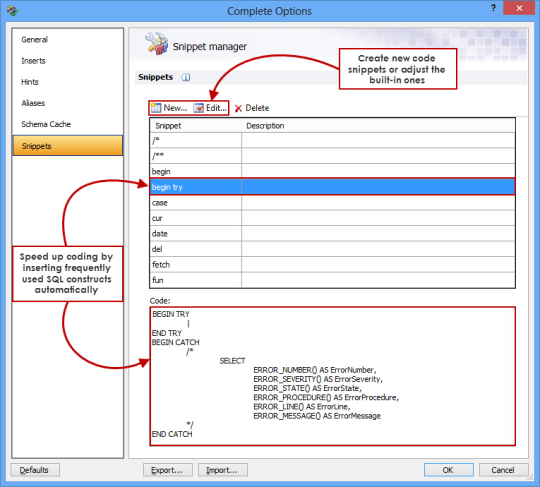
Task: Click the "BEGIN CATCH" line in code
Action: coord(176,342)
